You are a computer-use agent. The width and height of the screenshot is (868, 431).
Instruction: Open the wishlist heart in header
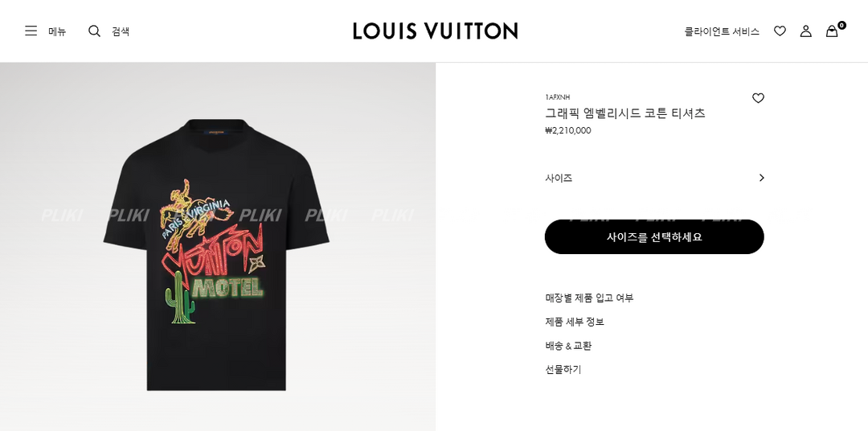(x=780, y=31)
